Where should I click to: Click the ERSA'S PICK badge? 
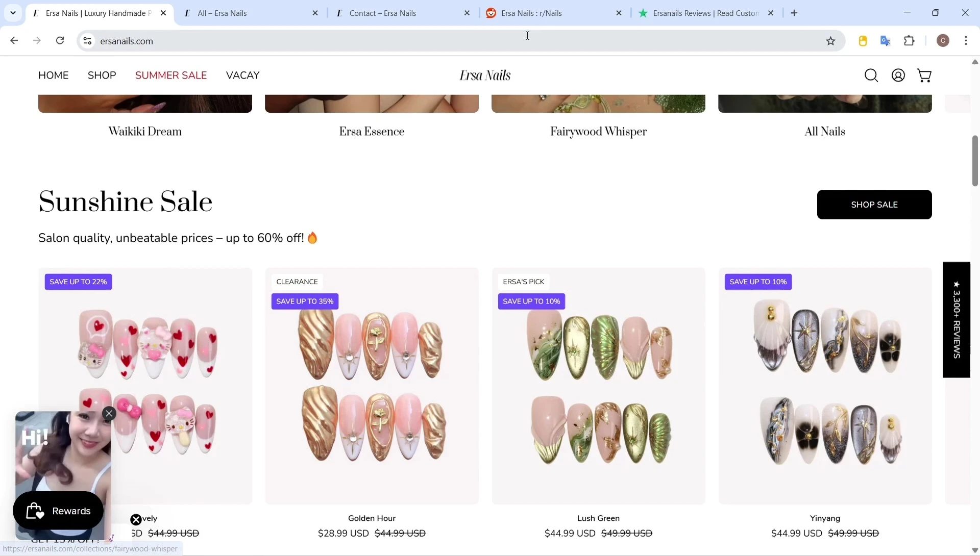click(x=524, y=282)
